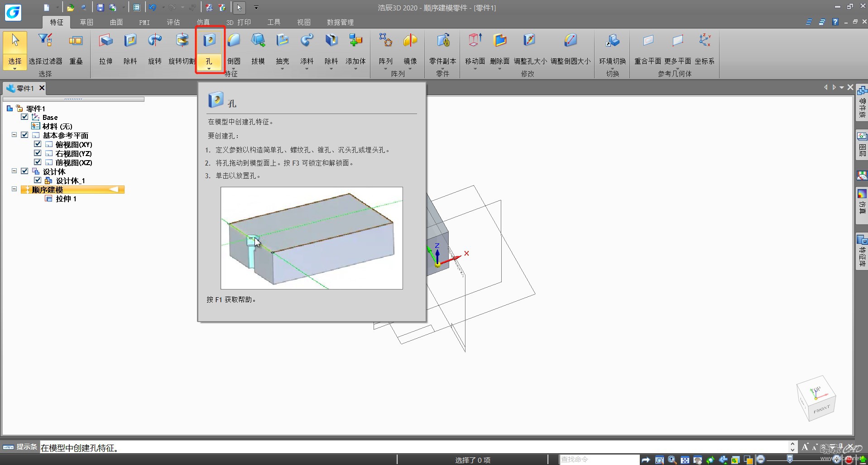
Task: Open the 图层 side panel tab
Action: 862,145
